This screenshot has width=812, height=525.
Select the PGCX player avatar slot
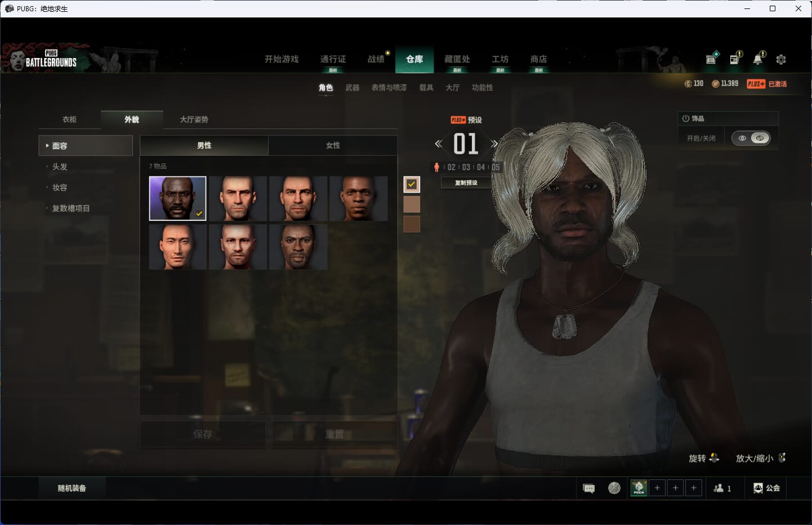[x=639, y=488]
